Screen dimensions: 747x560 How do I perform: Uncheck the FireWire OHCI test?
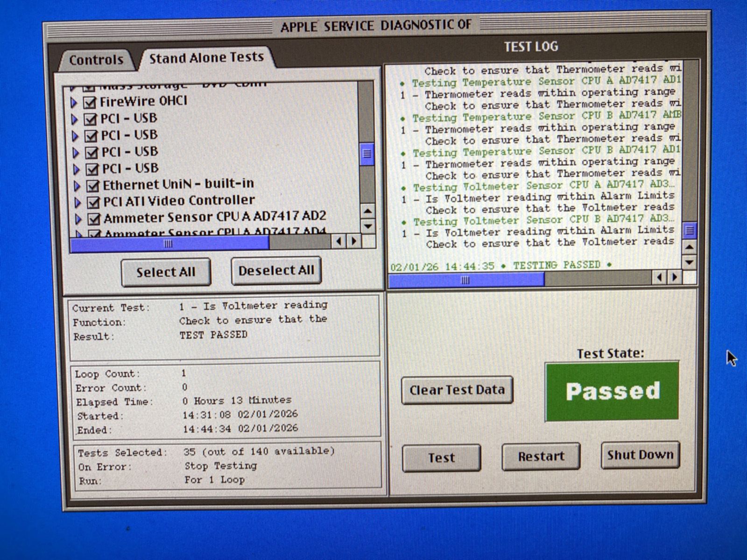(x=90, y=101)
